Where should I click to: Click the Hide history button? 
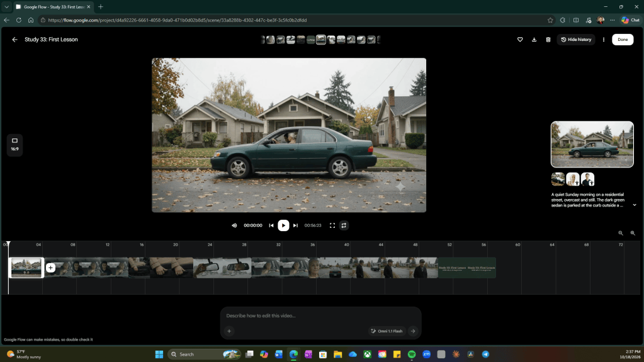pos(576,40)
